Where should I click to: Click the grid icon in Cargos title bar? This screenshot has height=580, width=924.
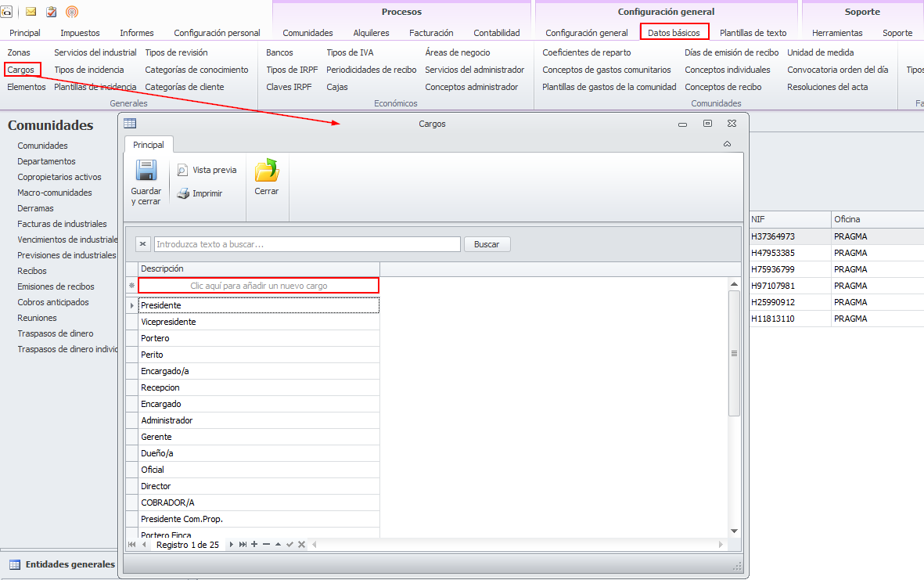130,123
